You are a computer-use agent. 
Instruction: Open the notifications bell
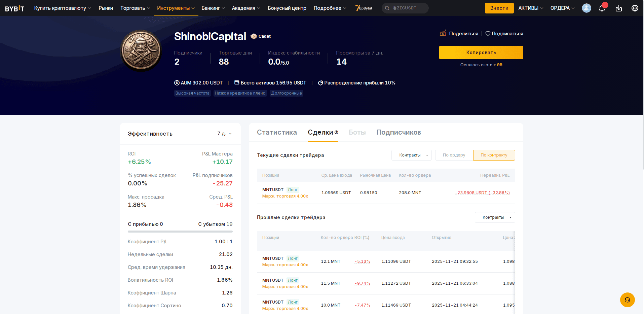tap(602, 8)
